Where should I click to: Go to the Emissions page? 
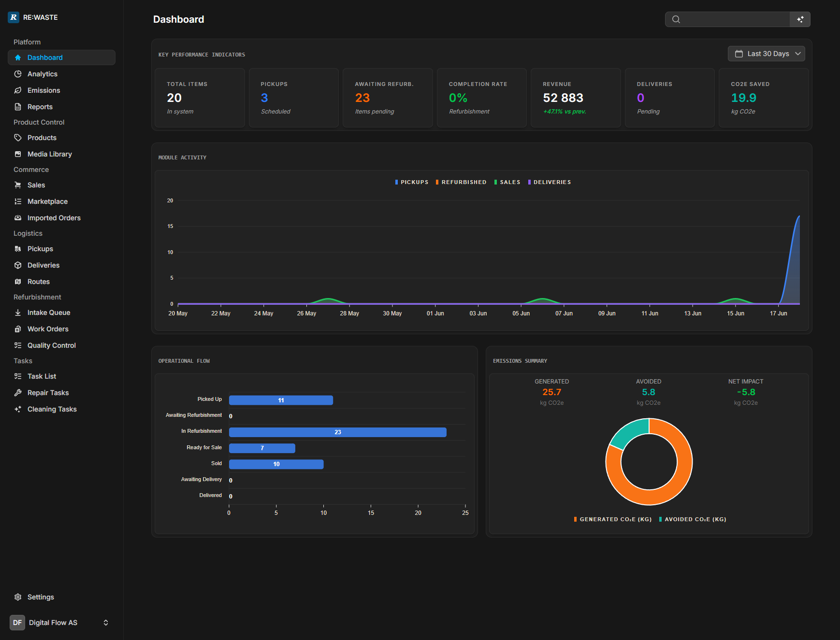click(61, 90)
